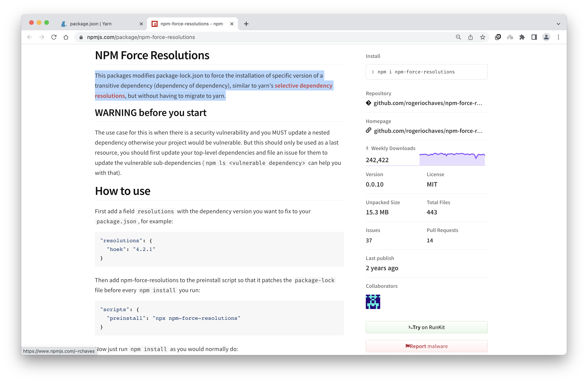The height and width of the screenshot is (383, 588).
Task: Select the npm-force-resolutions - npm tab
Action: pos(192,24)
